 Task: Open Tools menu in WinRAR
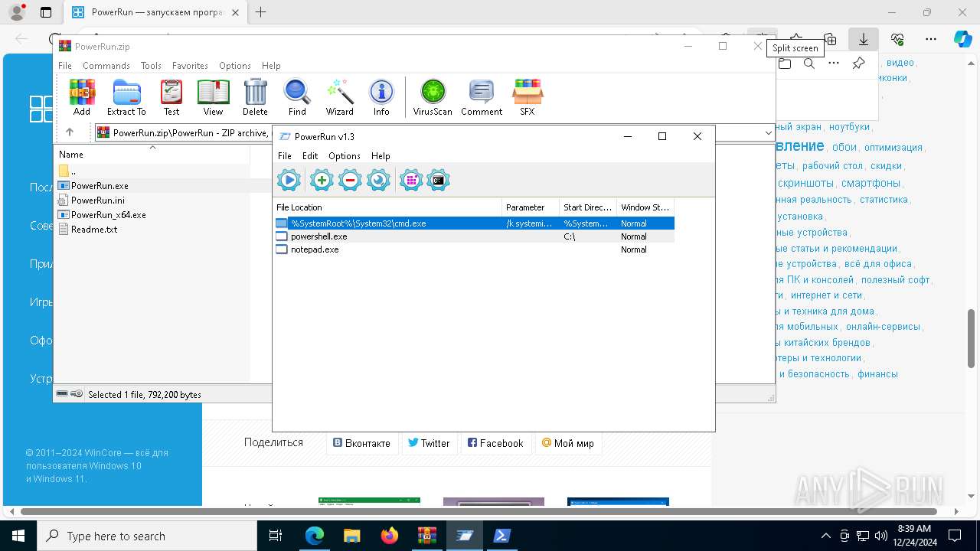pos(151,66)
